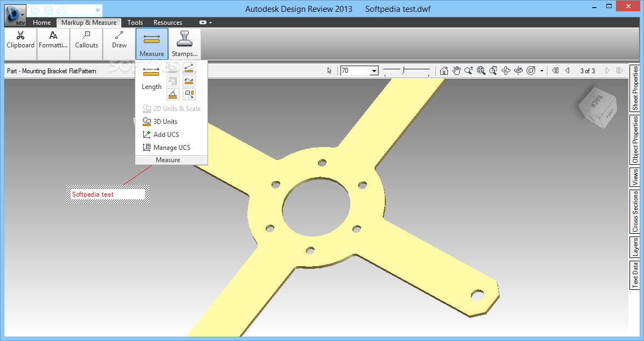Open the Text Data side tab
The width and height of the screenshot is (644, 341).
pyautogui.click(x=635, y=275)
